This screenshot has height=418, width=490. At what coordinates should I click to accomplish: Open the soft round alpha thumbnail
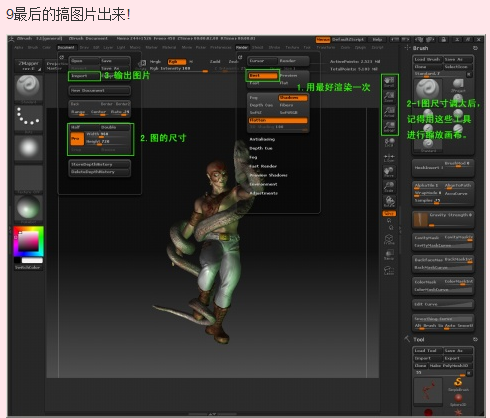(28, 148)
